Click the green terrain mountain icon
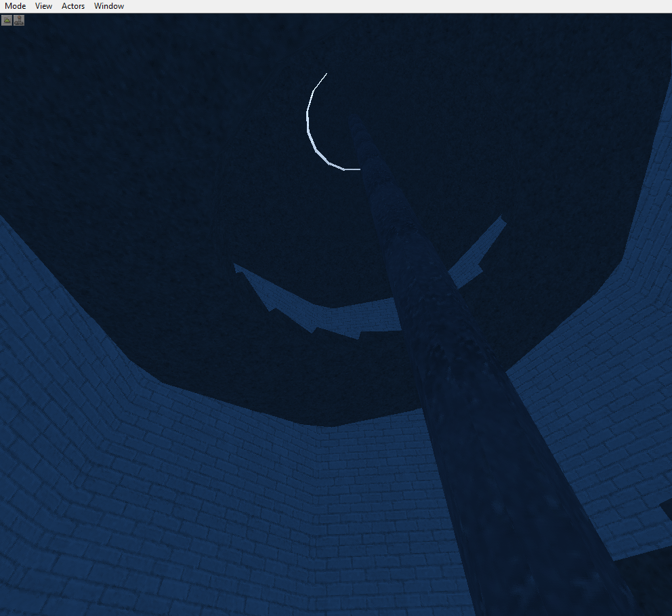The width and height of the screenshot is (672, 616). pos(7,20)
